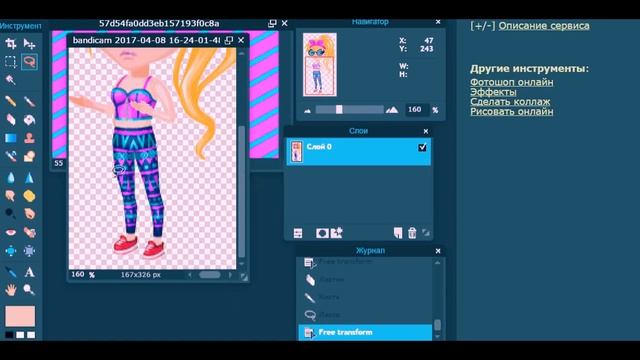Click the Журнал scrollbar down arrow

click(x=438, y=337)
